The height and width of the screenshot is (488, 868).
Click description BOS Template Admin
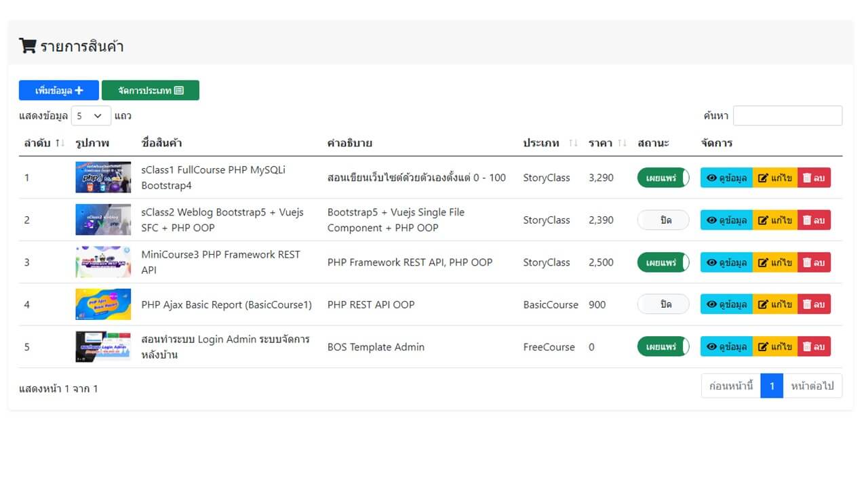pos(376,346)
